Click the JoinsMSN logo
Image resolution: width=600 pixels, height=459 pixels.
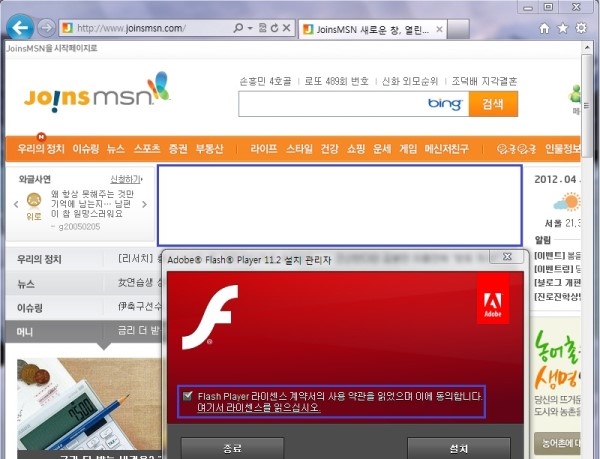[96, 95]
